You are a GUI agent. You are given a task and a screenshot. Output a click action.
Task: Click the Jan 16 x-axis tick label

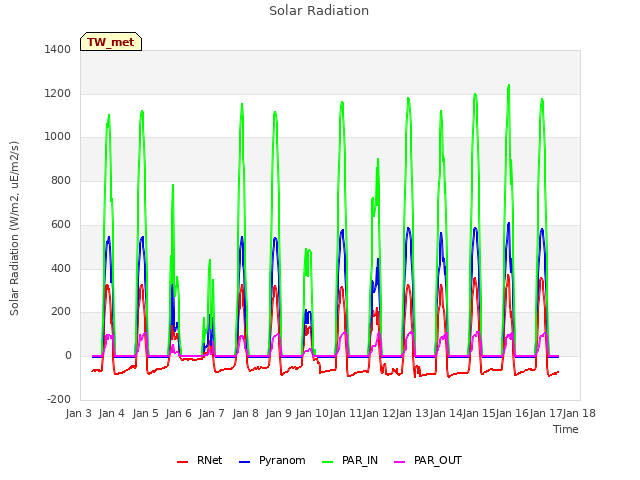tap(512, 413)
